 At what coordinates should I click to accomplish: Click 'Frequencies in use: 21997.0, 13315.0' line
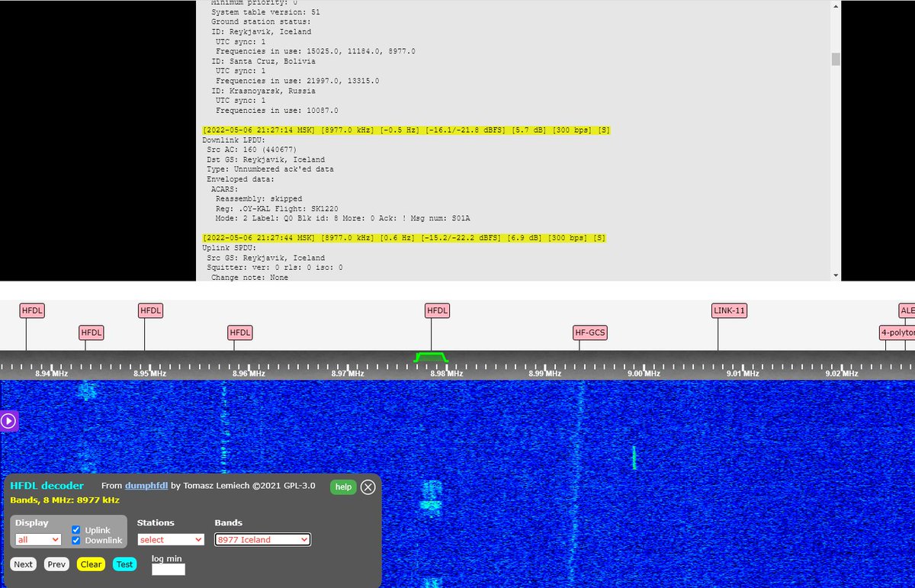coord(297,81)
